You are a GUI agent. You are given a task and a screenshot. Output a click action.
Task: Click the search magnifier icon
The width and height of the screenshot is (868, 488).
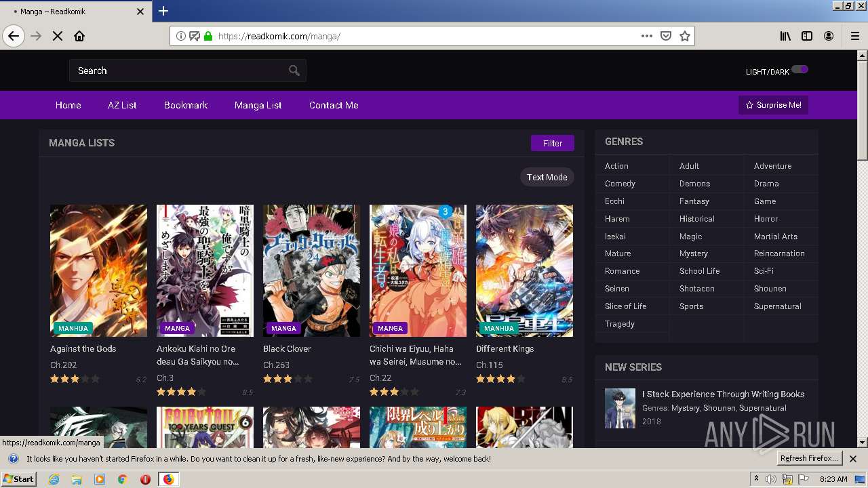tap(294, 70)
